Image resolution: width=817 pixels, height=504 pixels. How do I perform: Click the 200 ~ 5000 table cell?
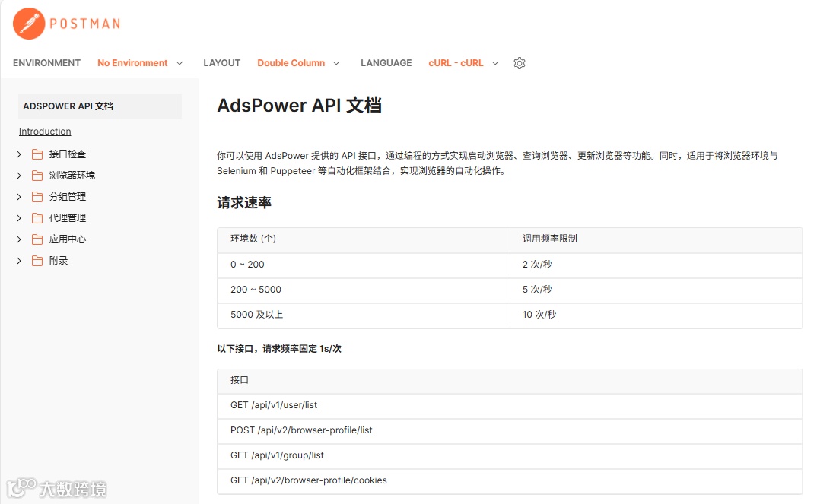(363, 290)
